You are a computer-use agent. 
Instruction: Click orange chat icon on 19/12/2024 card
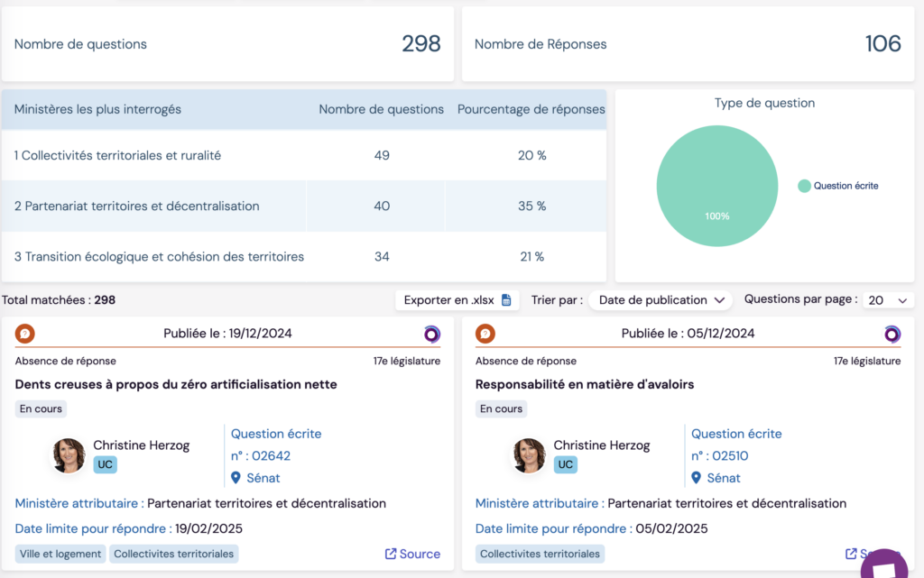click(25, 334)
